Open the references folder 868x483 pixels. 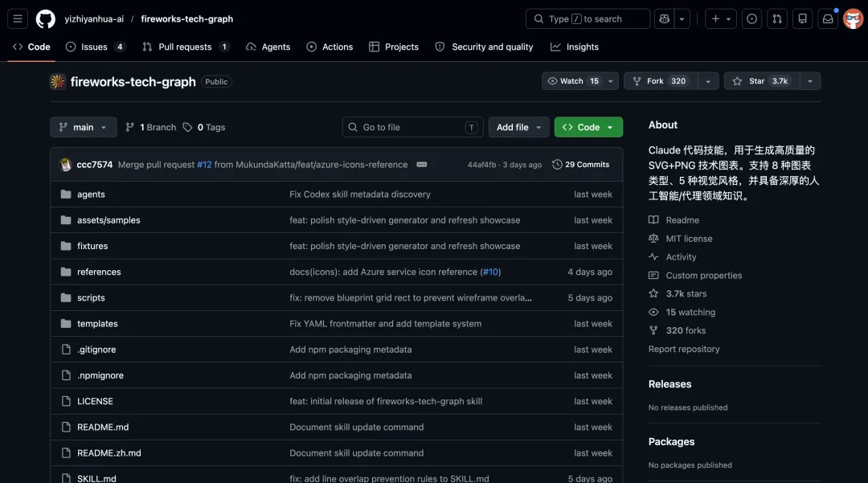pos(99,272)
